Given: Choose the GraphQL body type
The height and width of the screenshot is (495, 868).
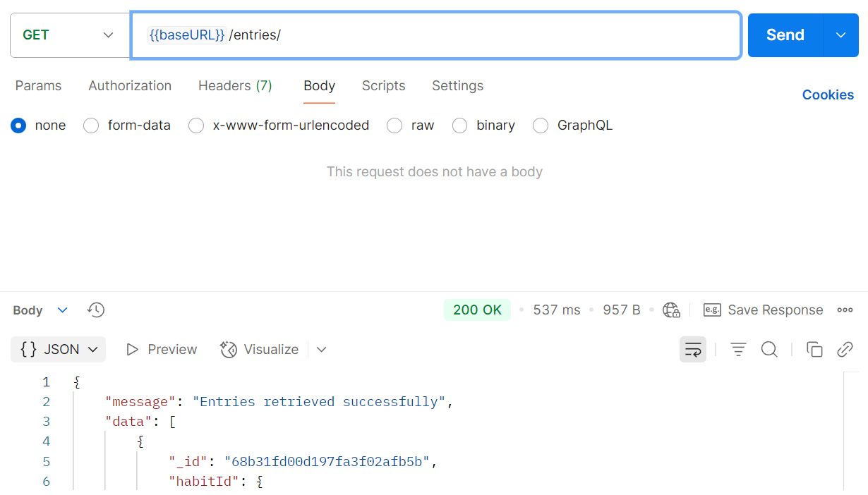Looking at the screenshot, I should pyautogui.click(x=541, y=126).
